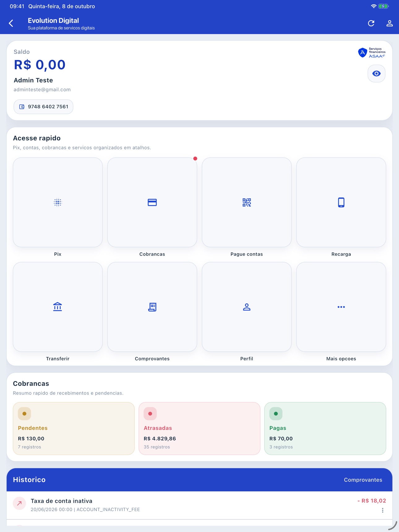The height and width of the screenshot is (532, 399).
Task: Open the Perfil shortcut tile
Action: pos(247,307)
